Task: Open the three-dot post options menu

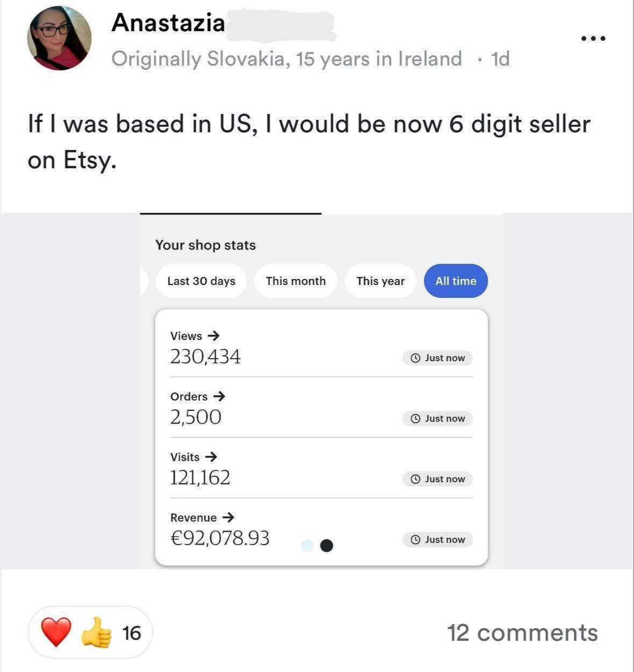Action: coord(594,38)
